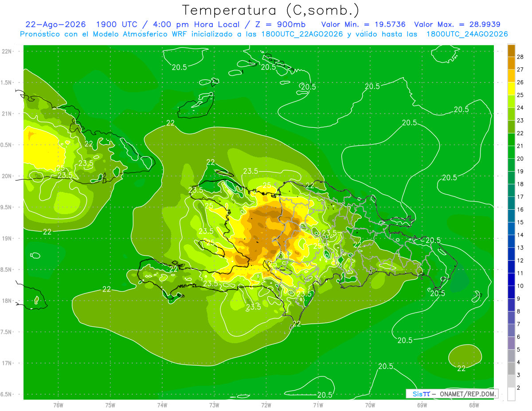
Task: Click the '21N' latitude axis label
Action: point(7,114)
